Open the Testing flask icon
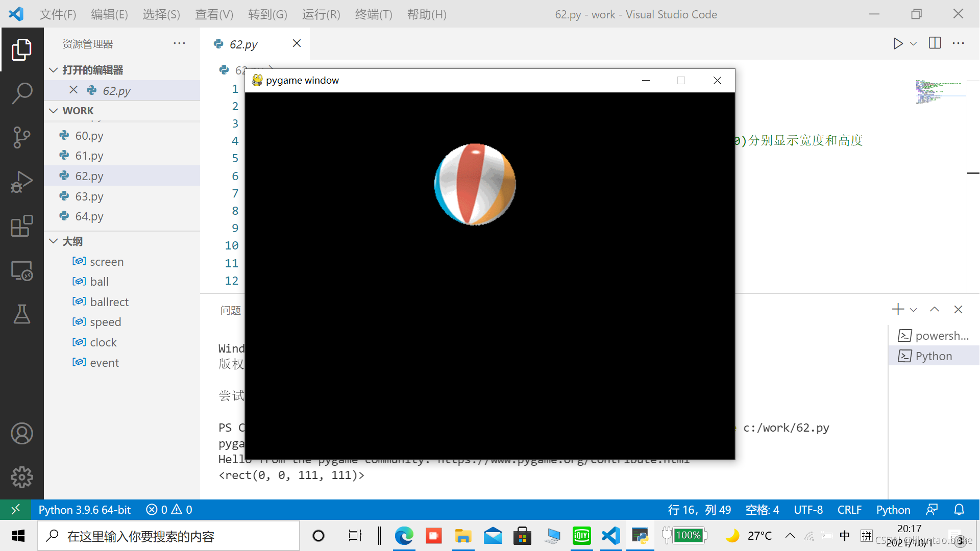 coord(21,314)
